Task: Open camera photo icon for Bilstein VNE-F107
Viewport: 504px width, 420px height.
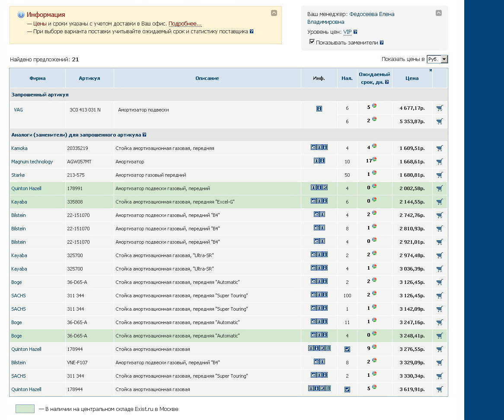Action: (x=316, y=362)
